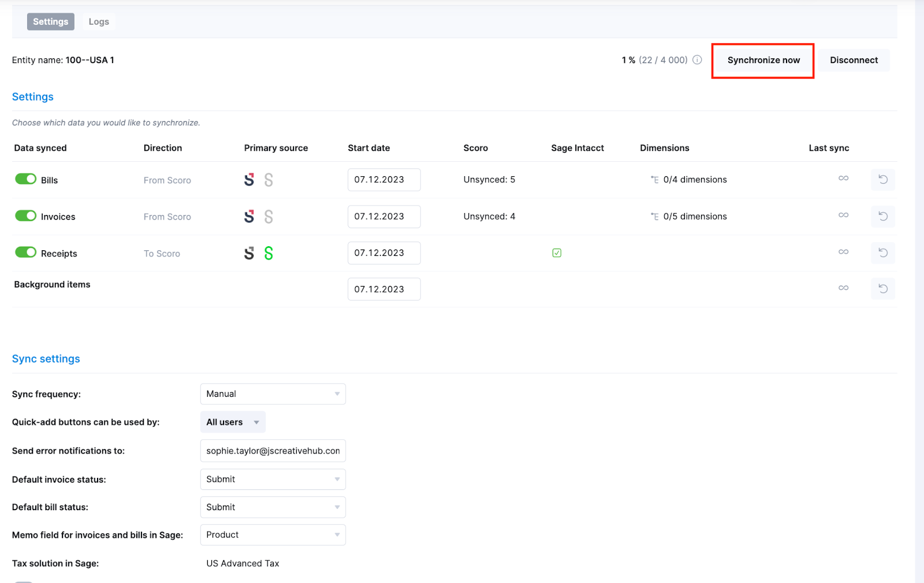
Task: Click the 1% sync progress indicator
Action: point(627,60)
